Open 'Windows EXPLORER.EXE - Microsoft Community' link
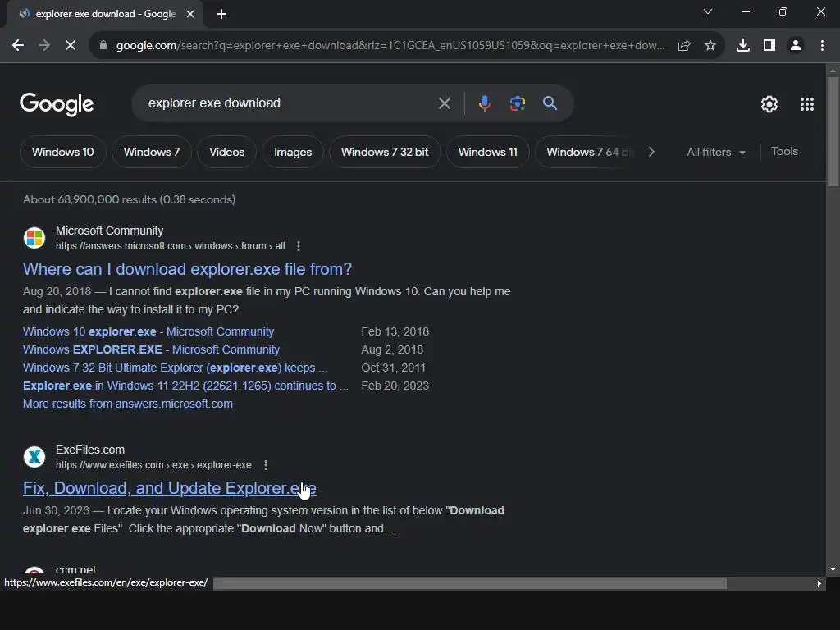The image size is (840, 630). click(x=151, y=349)
